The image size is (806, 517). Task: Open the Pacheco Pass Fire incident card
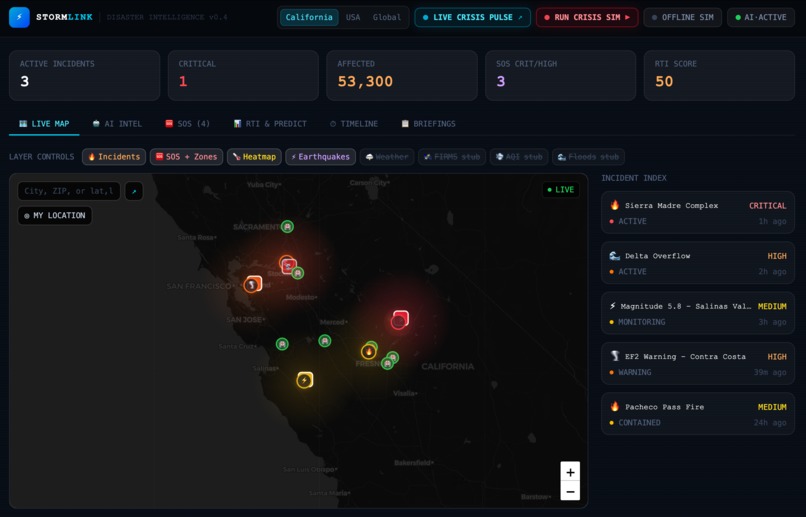698,414
